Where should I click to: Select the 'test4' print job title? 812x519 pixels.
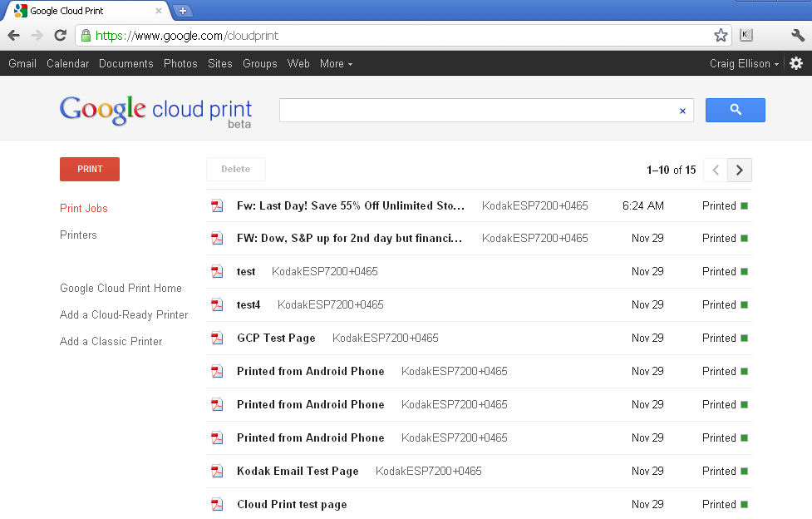point(249,305)
